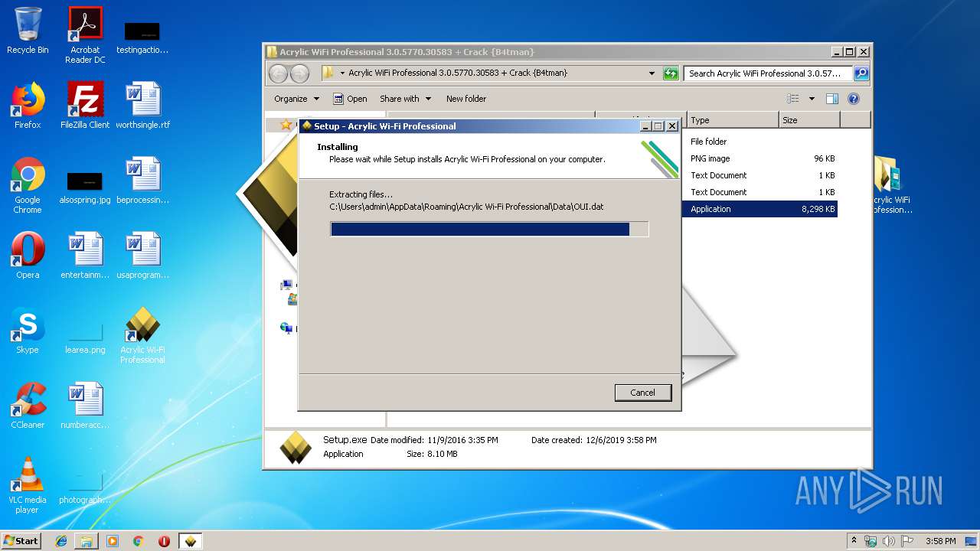The height and width of the screenshot is (551, 980).
Task: Click Chrome icon in the taskbar
Action: 139,541
